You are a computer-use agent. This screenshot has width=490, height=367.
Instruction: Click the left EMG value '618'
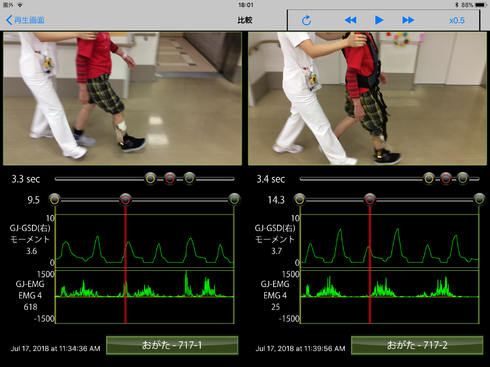click(x=31, y=307)
